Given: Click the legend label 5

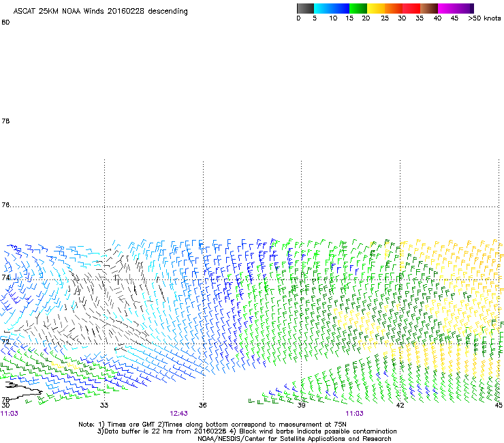Looking at the screenshot, I should (315, 18).
